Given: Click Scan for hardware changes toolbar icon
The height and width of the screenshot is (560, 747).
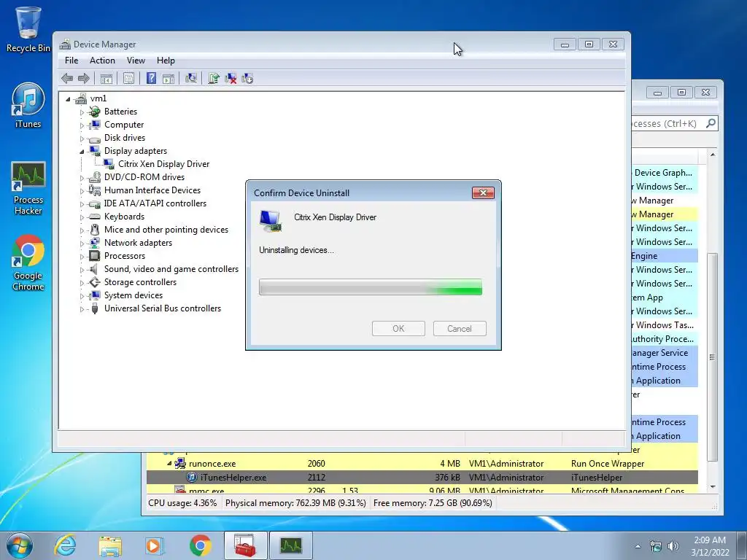Looking at the screenshot, I should (191, 79).
